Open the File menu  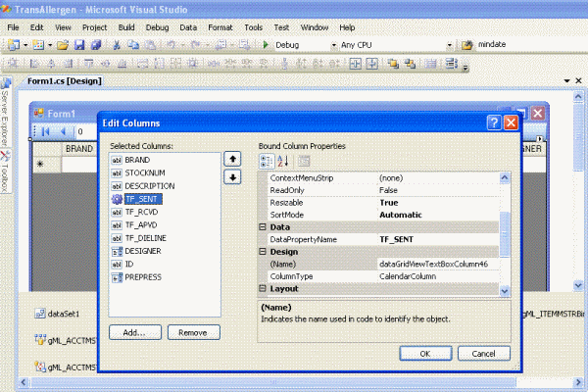click(13, 27)
